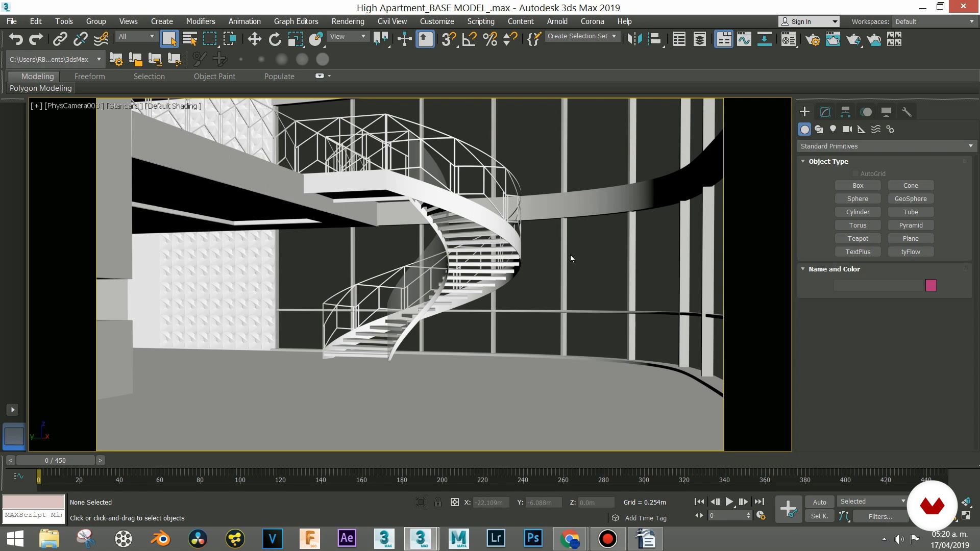
Task: Toggle the selection lock icon
Action: (x=438, y=502)
